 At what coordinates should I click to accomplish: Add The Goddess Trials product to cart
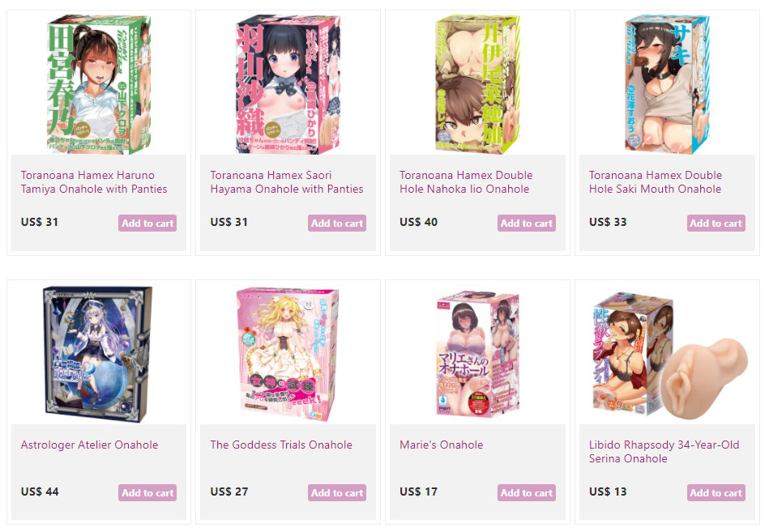coord(337,493)
